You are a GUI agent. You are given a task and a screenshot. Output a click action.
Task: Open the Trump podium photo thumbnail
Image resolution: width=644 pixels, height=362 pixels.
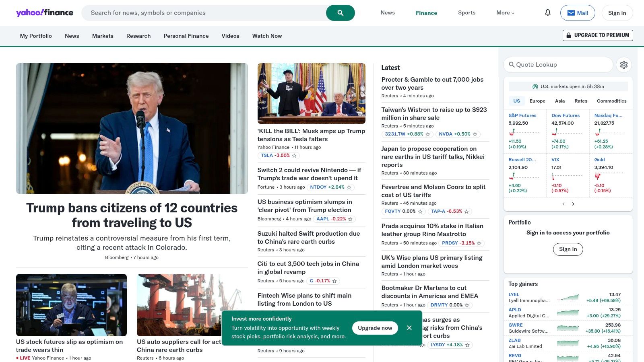[132, 128]
